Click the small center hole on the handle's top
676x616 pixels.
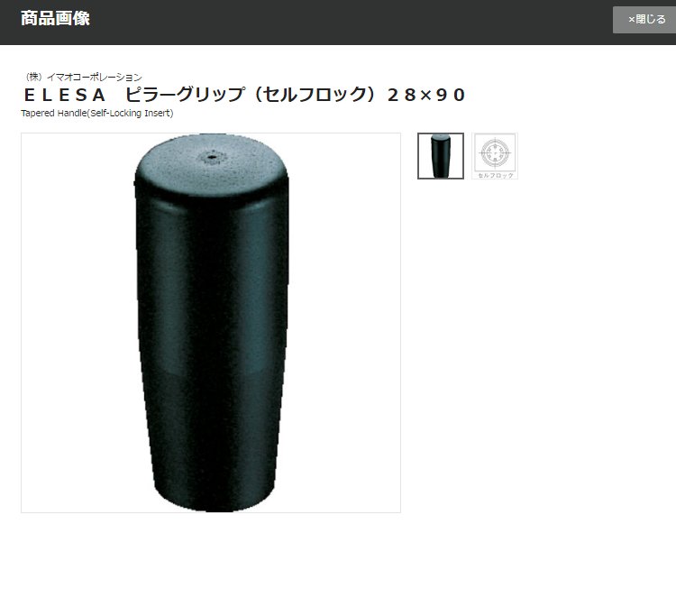(x=212, y=157)
